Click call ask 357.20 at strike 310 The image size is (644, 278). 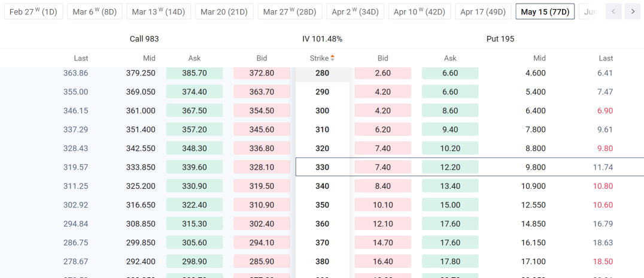pyautogui.click(x=195, y=129)
